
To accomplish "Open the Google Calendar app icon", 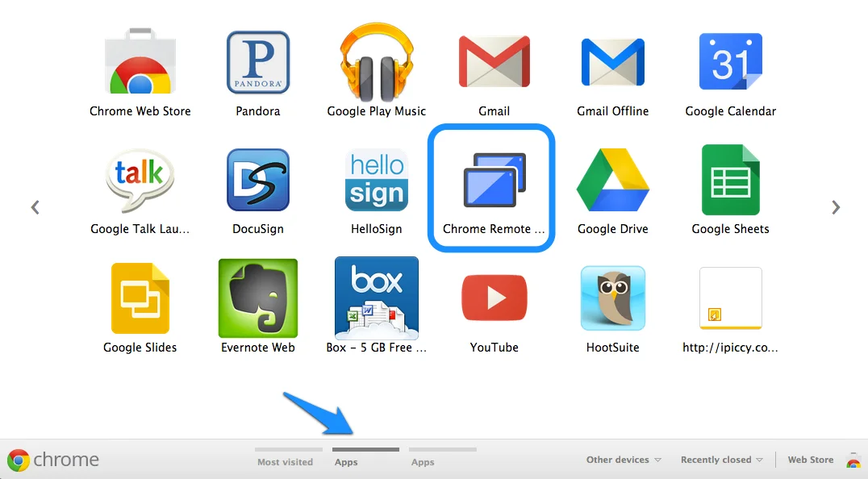I will [731, 61].
